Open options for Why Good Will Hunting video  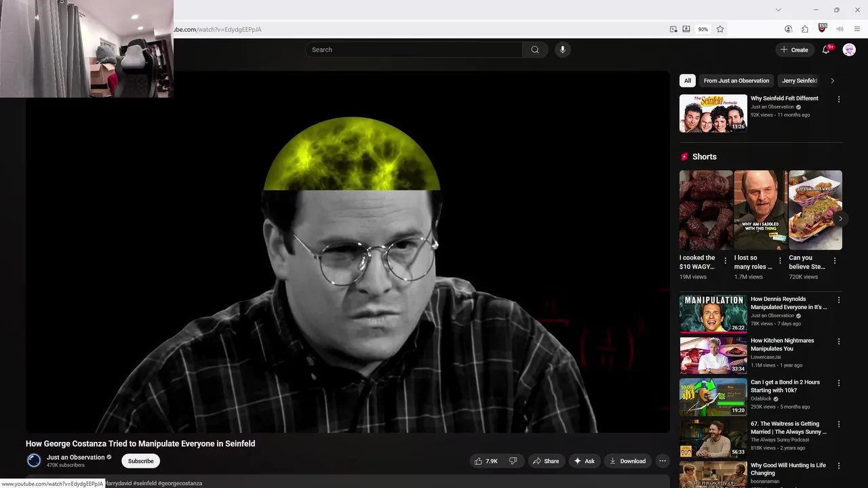pyautogui.click(x=839, y=466)
